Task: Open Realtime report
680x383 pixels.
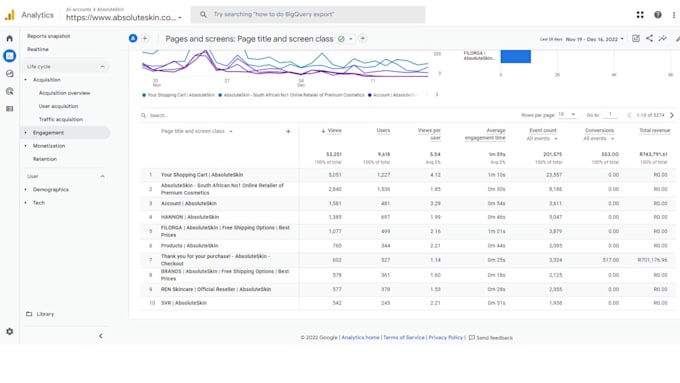Action: (x=38, y=49)
